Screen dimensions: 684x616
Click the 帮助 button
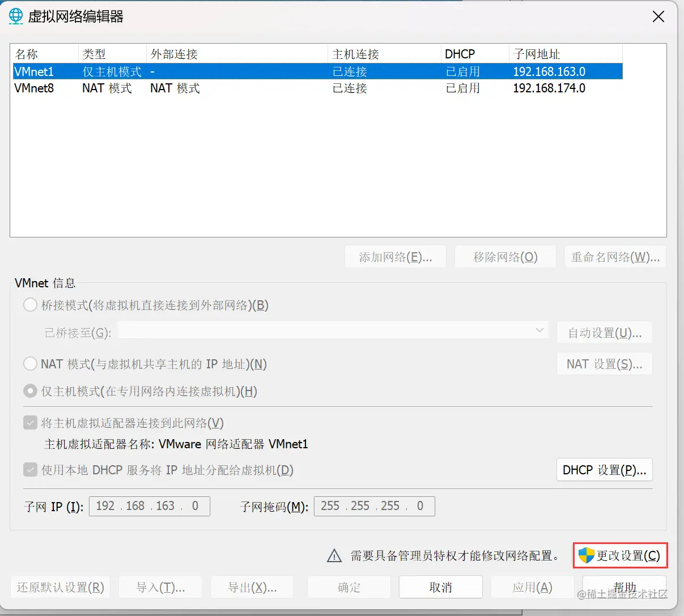[x=624, y=587]
